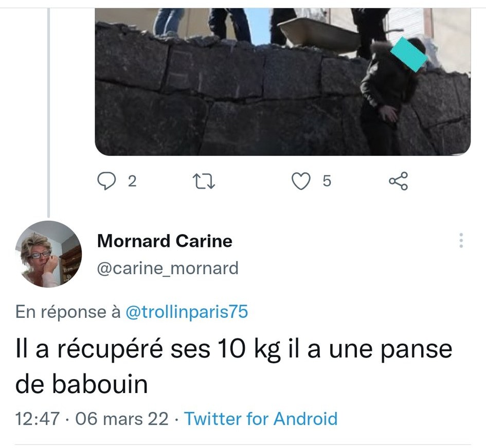Open the @carine_mornard handle
This screenshot has height=448, width=486.
click(x=168, y=268)
